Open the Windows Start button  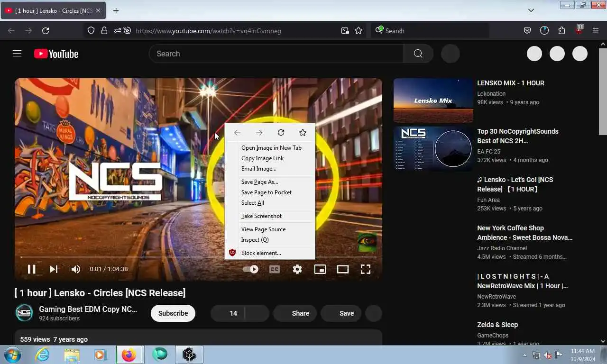point(12,355)
